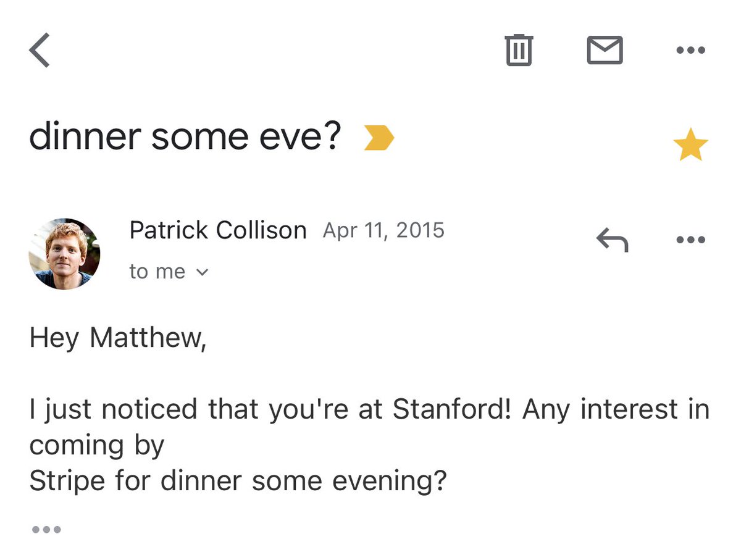
Task: Open the top-right more options menu
Action: pyautogui.click(x=690, y=50)
